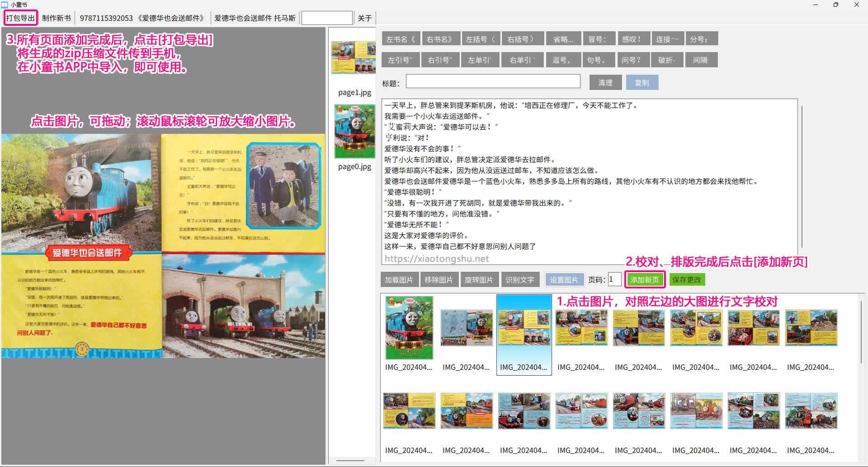Select eighth thumbnail in top image row

(x=811, y=334)
